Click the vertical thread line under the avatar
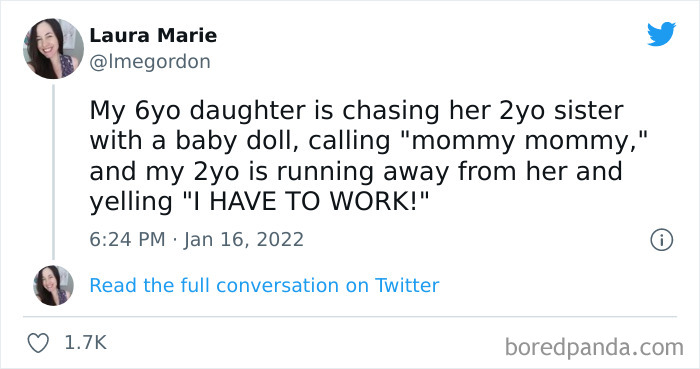Viewport: 700px width, 369px height. coord(53,172)
